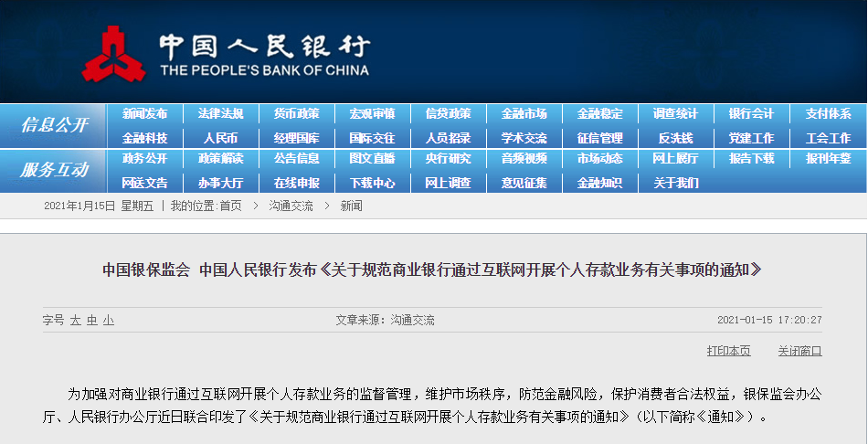Open 信贷政策 navigation link
Image resolution: width=868 pixels, height=444 pixels.
448,114
